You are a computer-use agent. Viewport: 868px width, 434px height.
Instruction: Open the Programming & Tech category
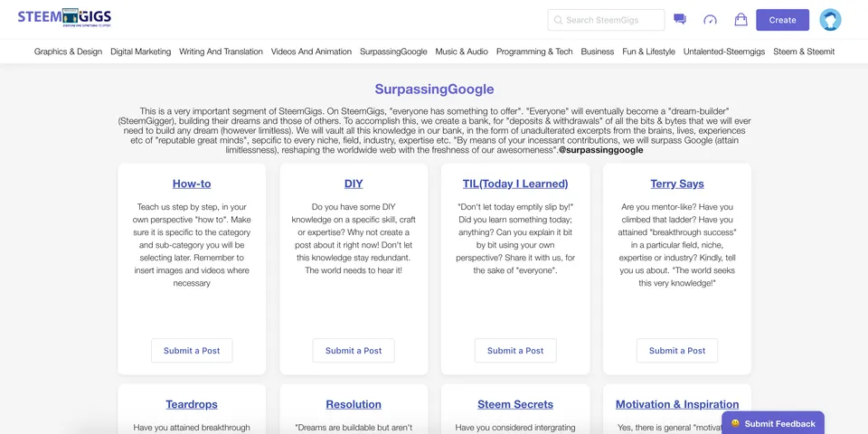[x=534, y=52]
